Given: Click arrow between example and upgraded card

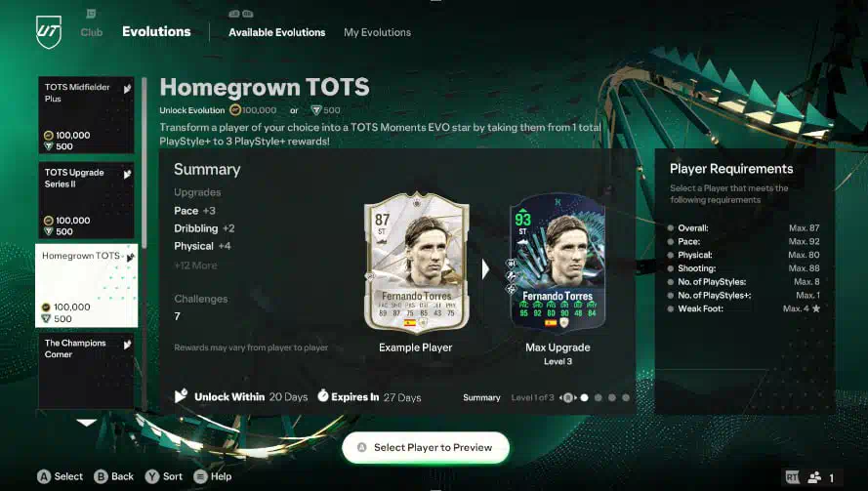Looking at the screenshot, I should 485,269.
